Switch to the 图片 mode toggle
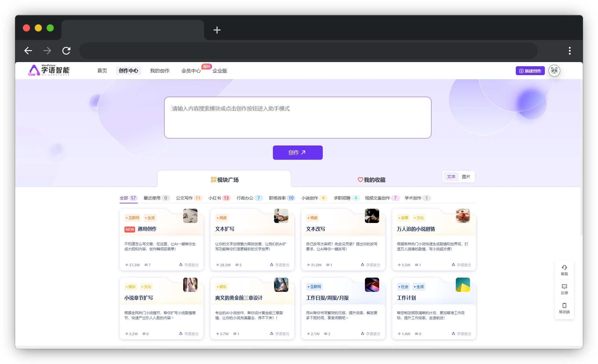598x364 pixels. pos(466,177)
